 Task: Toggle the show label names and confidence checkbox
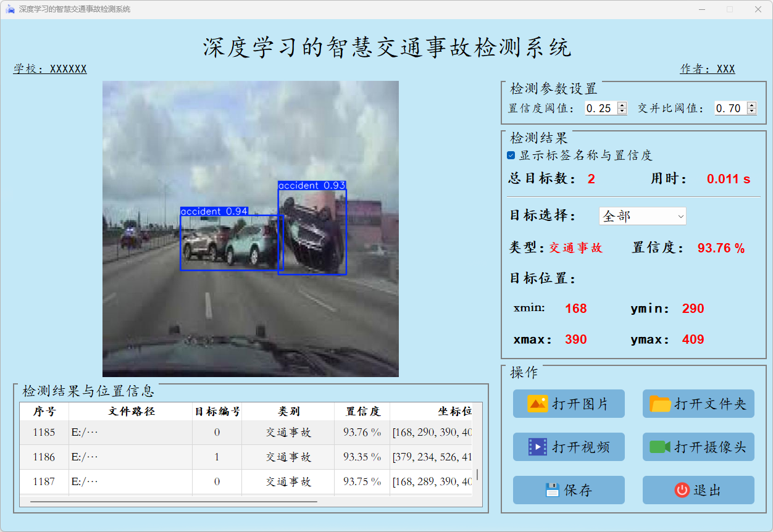pos(511,156)
